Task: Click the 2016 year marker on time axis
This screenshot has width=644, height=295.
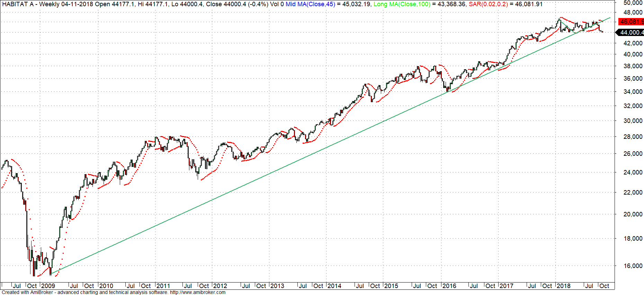Action: 449,286
